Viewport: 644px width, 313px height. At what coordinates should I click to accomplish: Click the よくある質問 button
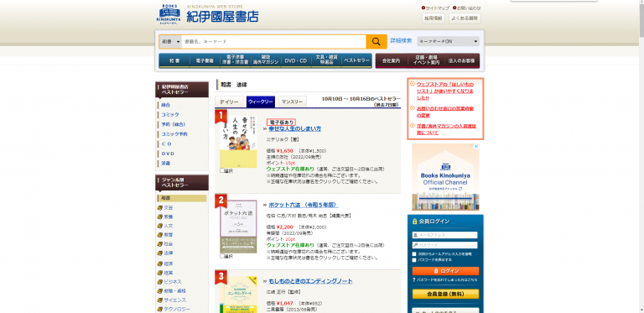coord(465,18)
